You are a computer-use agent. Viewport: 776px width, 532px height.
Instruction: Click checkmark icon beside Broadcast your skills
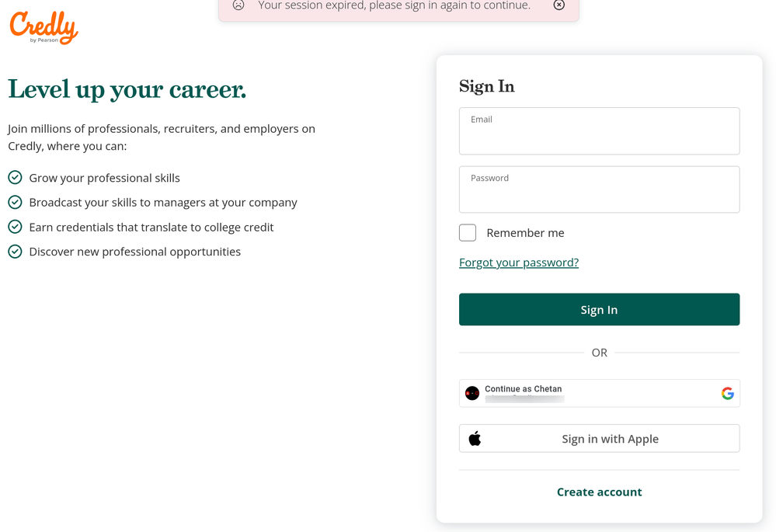tap(15, 203)
